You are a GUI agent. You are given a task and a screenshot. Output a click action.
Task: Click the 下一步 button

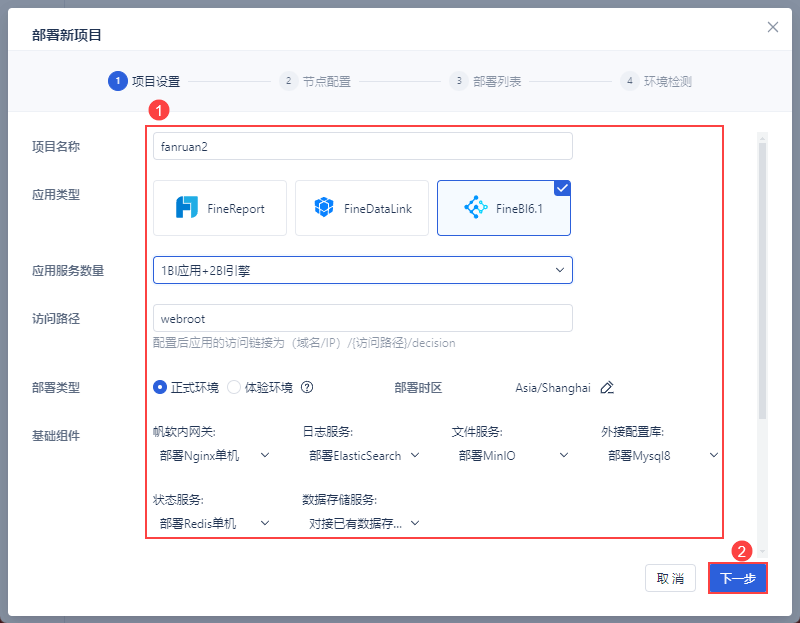pos(737,578)
